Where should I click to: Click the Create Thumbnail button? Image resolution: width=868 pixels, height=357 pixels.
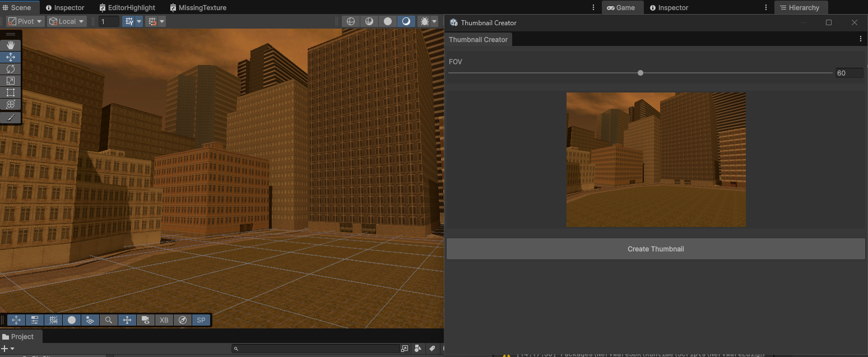click(656, 249)
